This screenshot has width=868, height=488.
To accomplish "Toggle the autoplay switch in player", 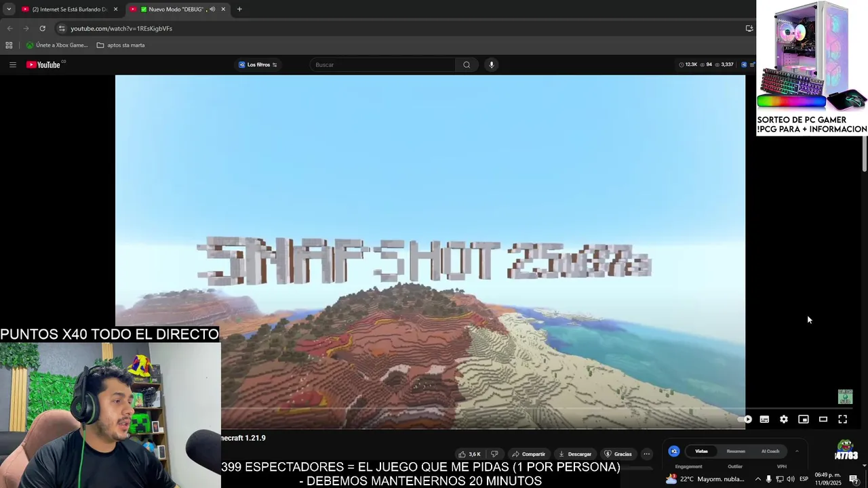I will [x=745, y=419].
